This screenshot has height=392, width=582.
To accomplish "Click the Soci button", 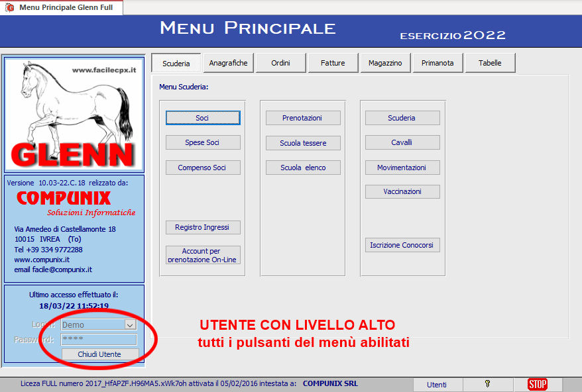I will tap(203, 118).
